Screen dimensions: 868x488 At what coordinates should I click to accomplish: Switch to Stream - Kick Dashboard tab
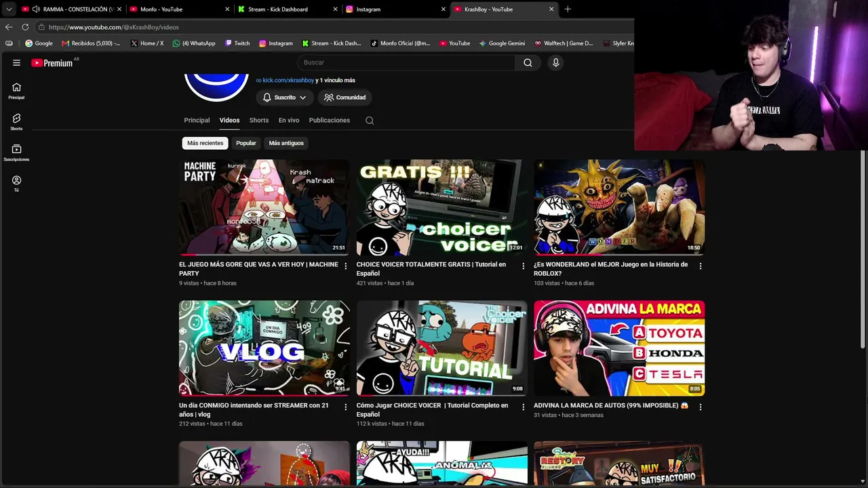[287, 9]
